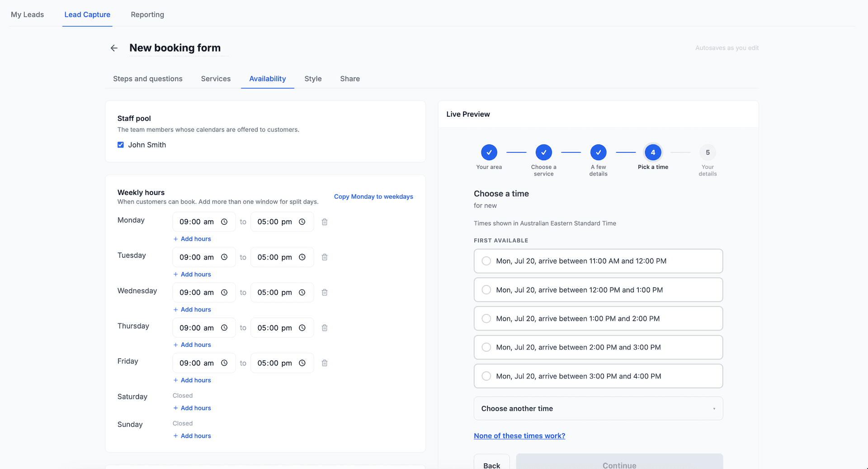Open the Reporting tab
The height and width of the screenshot is (469, 868).
(x=147, y=14)
